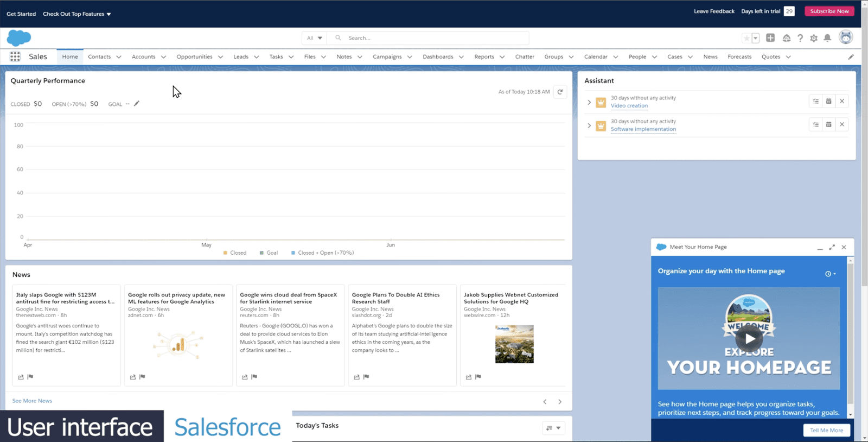The width and height of the screenshot is (868, 442).
Task: Play the Explore Your Homepage video
Action: click(x=749, y=338)
